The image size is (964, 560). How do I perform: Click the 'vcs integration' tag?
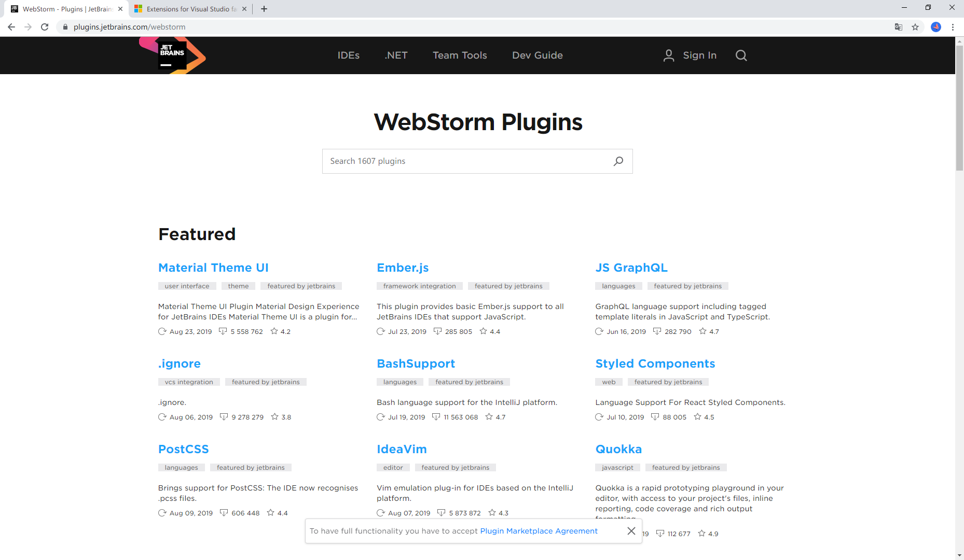[189, 382]
